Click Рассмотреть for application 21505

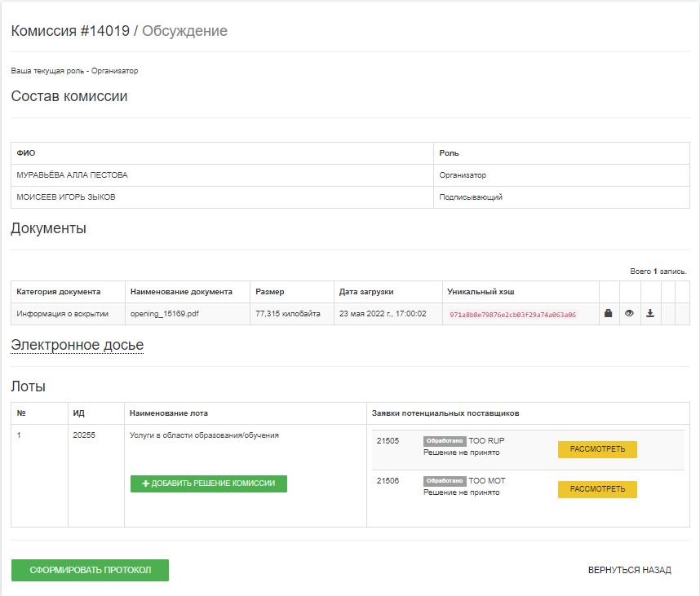[597, 450]
